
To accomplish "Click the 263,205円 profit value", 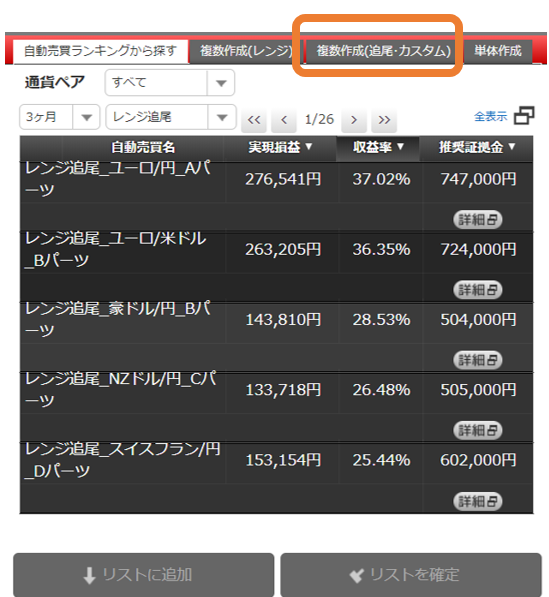I will coord(283,250).
